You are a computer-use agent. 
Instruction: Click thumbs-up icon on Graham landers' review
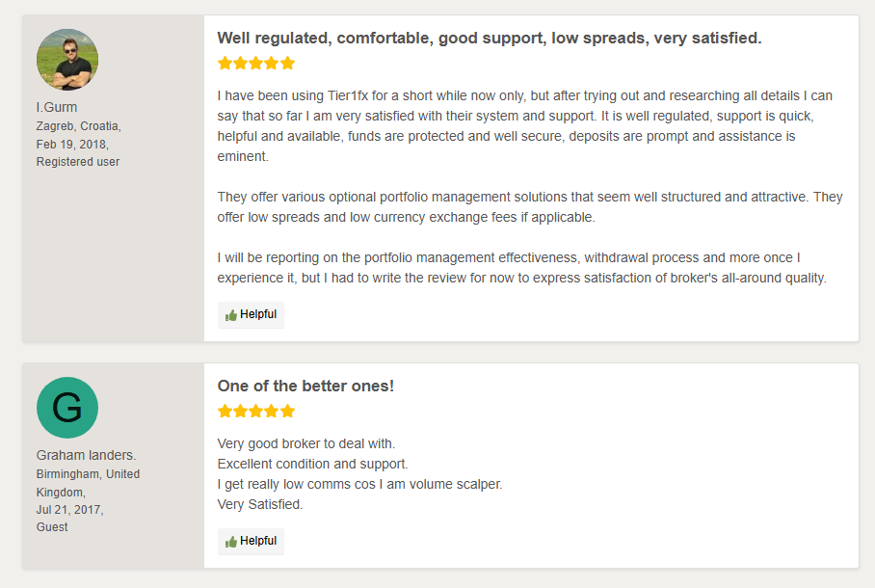point(231,542)
